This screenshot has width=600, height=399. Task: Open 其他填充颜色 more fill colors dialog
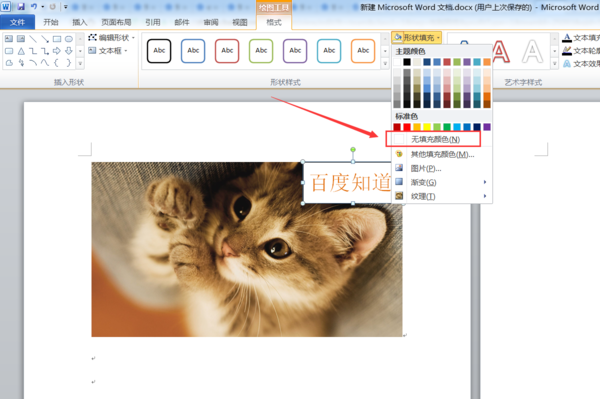pyautogui.click(x=442, y=155)
